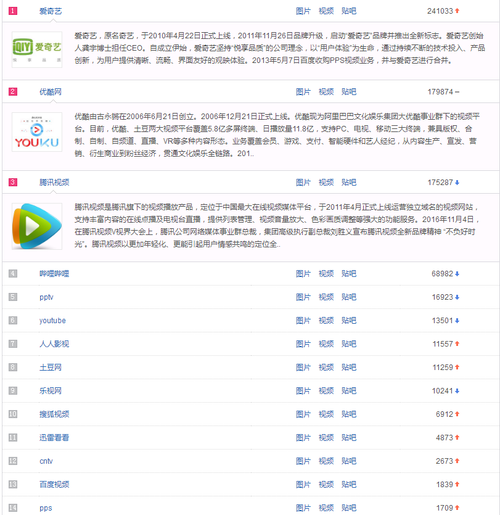Open 图片 link in the 百度视频 row
This screenshot has height=515, width=500.
point(303,484)
